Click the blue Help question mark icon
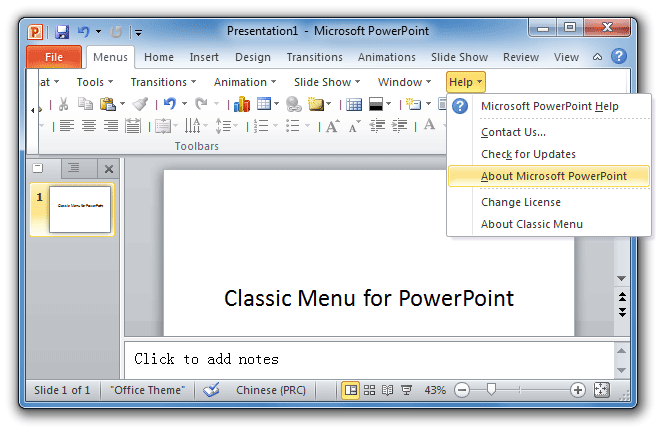The height and width of the screenshot is (433, 661). click(x=619, y=56)
